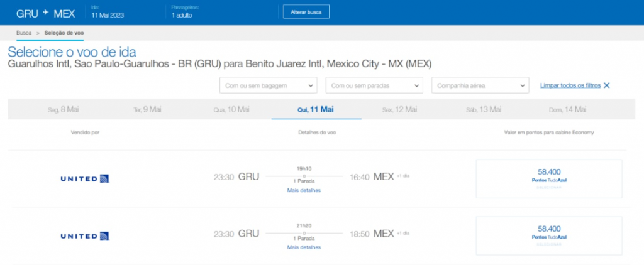Screen dimensions: 644x265
Task: Choose the Qua, 10 Mai date tab
Action: [x=231, y=109]
